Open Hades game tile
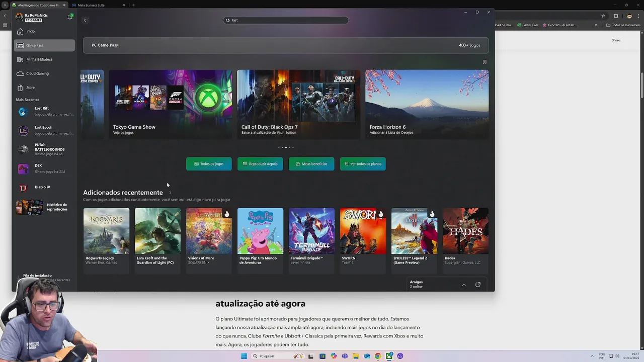Screen dimensions: 644x362 coord(465,240)
